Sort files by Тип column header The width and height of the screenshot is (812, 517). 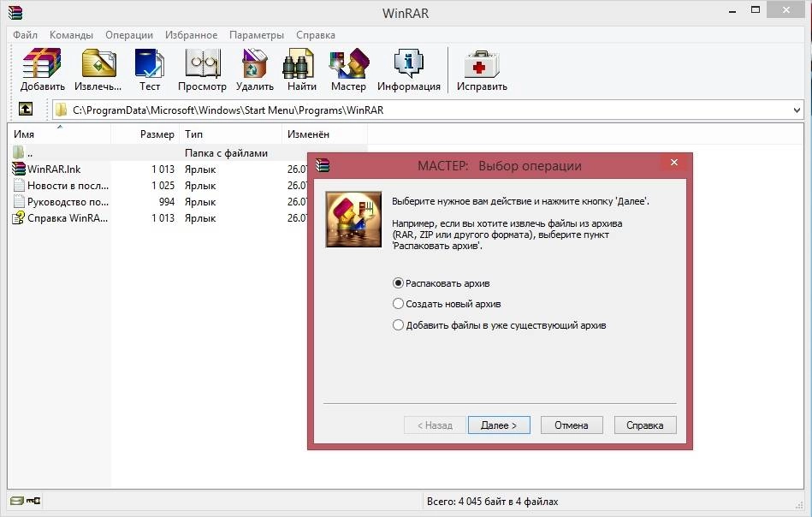coord(230,134)
